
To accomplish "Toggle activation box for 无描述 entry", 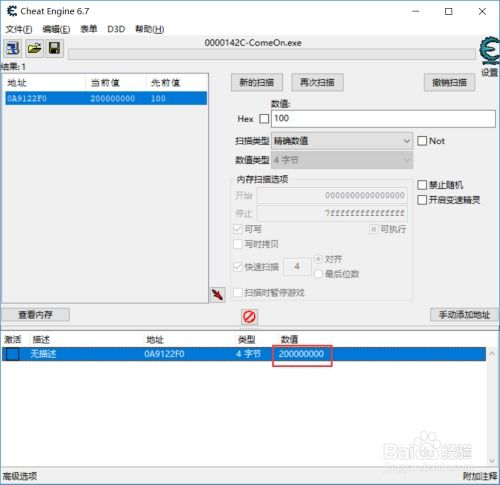I will [x=13, y=354].
